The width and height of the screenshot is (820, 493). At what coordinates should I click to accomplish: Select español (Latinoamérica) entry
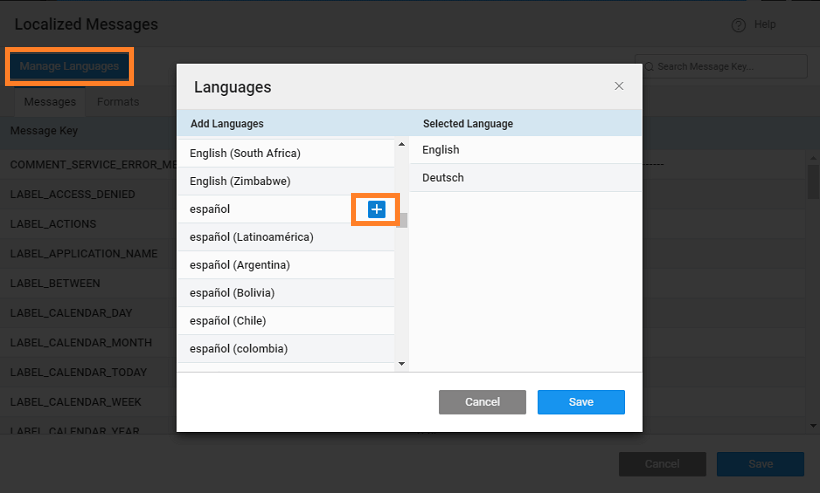(251, 237)
